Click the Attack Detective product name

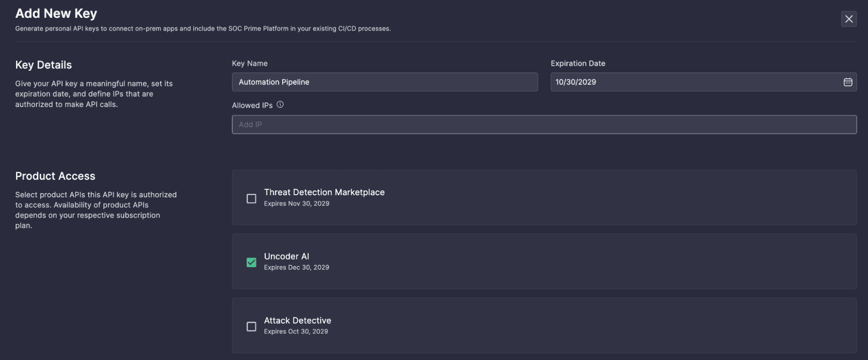[297, 321]
